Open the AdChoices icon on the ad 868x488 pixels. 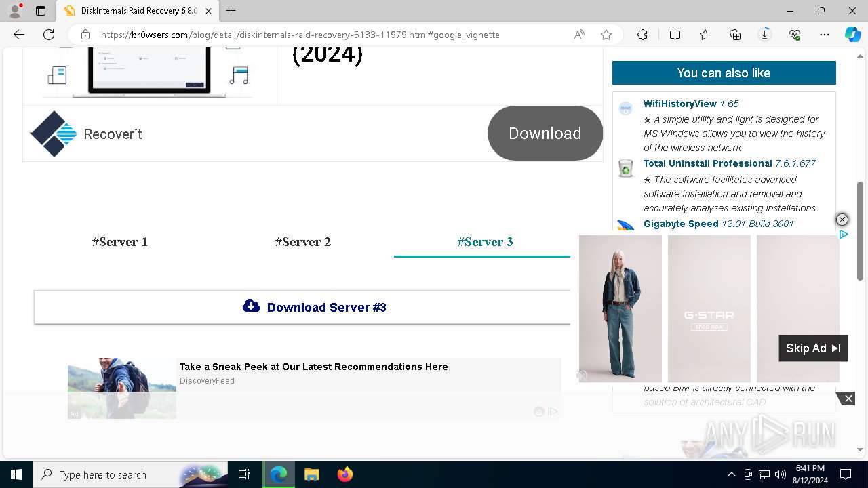pos(844,235)
